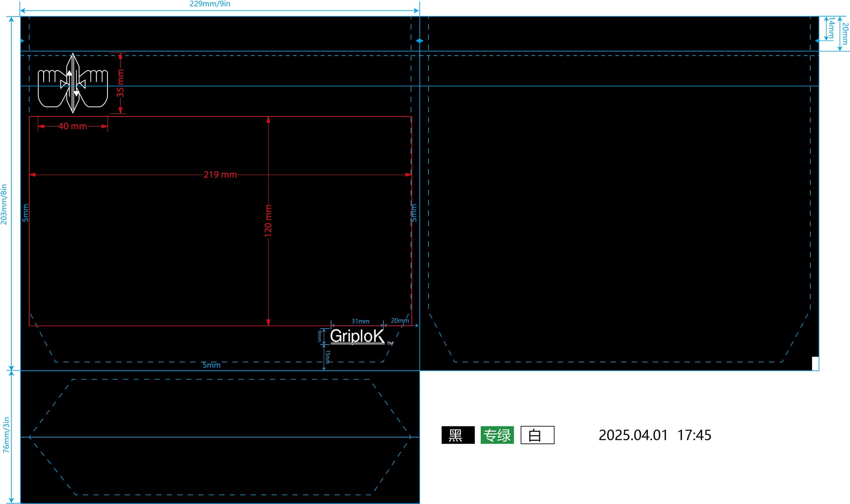Click the 5mm label at bottom seal
The image size is (850, 504).
(211, 365)
